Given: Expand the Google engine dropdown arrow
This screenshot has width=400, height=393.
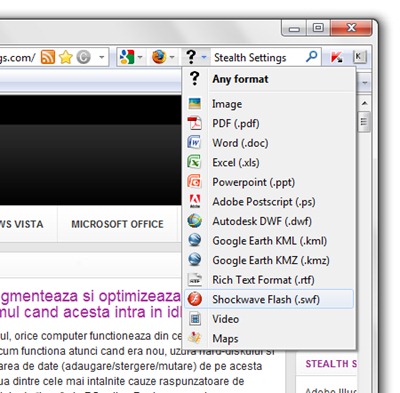Looking at the screenshot, I should click(x=140, y=57).
